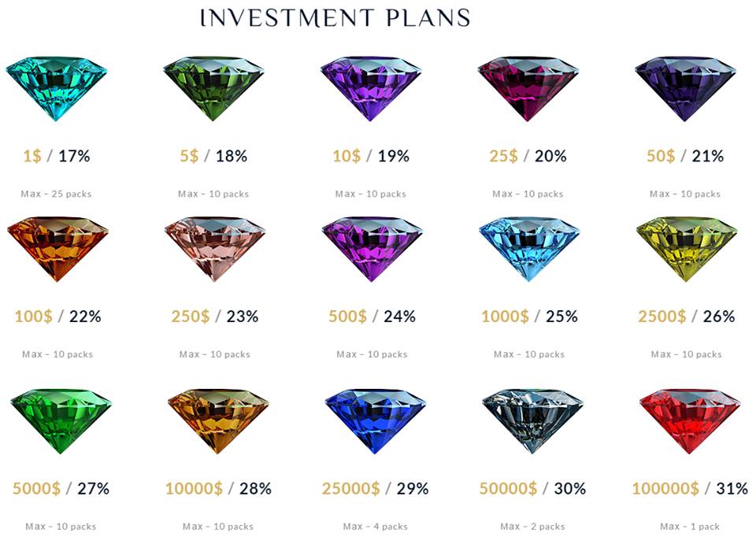This screenshot has height=544, width=756.
Task: Select the magenta diamond 25$ plan
Action: [x=528, y=89]
